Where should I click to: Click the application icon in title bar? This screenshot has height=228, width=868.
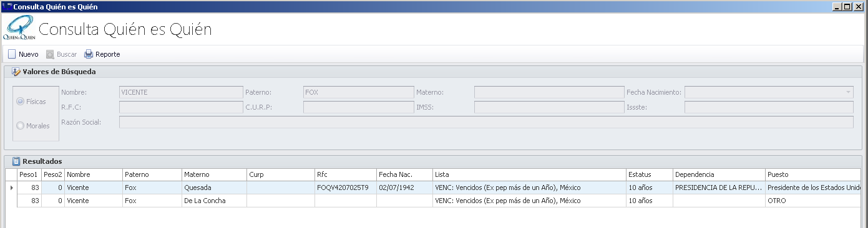coord(6,6)
